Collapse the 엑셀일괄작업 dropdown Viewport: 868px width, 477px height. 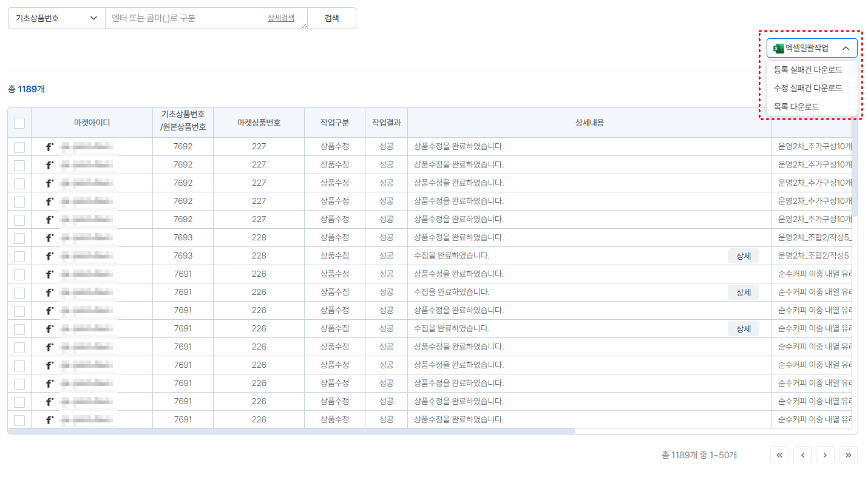tap(812, 49)
